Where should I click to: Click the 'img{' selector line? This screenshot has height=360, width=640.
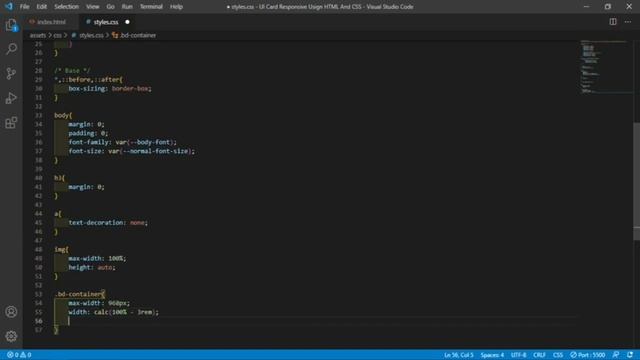click(x=61, y=249)
